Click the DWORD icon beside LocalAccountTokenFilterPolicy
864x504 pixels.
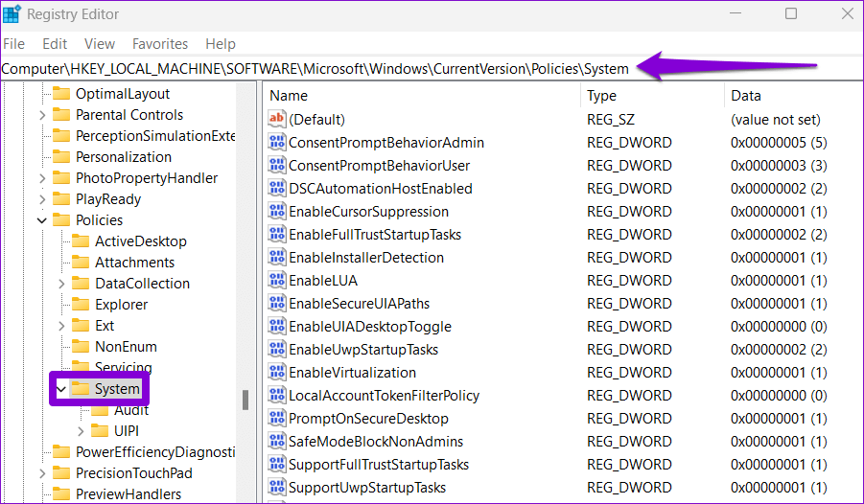click(276, 395)
